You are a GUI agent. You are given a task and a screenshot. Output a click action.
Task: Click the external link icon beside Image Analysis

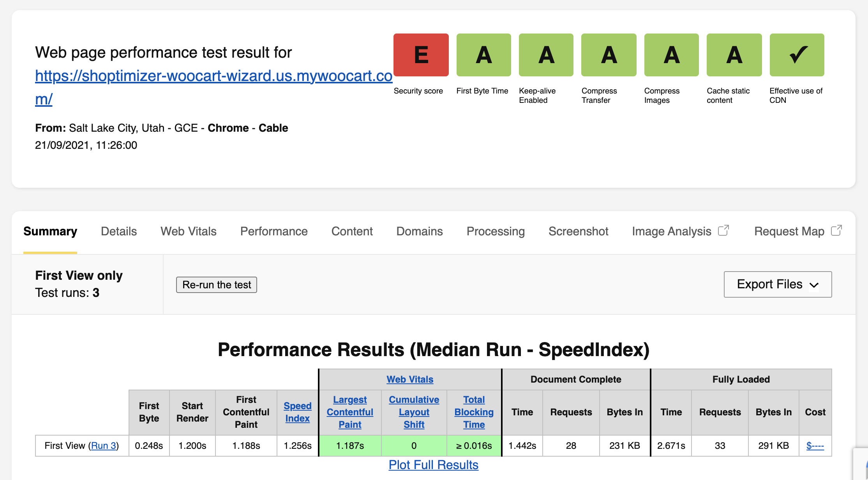click(x=723, y=230)
